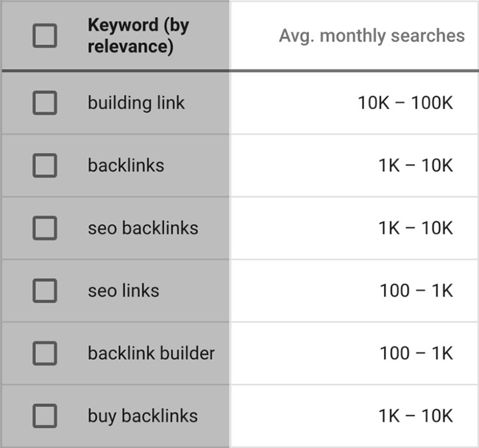Screen dimensions: 479x448
Task: Click search volume cell for seo links row
Action: click(416, 290)
